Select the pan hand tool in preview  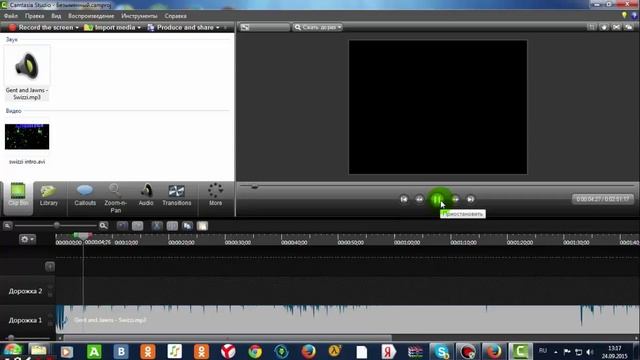(604, 27)
